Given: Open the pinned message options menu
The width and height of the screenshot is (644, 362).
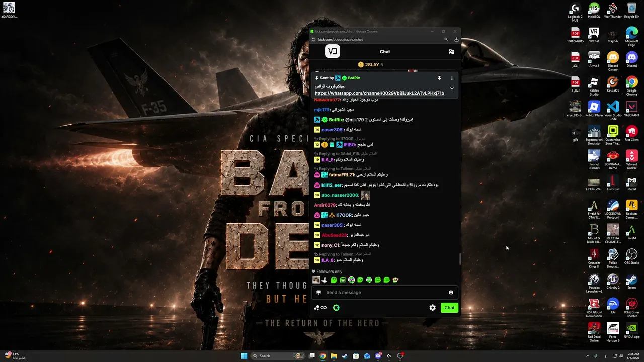Looking at the screenshot, I should click(x=452, y=78).
